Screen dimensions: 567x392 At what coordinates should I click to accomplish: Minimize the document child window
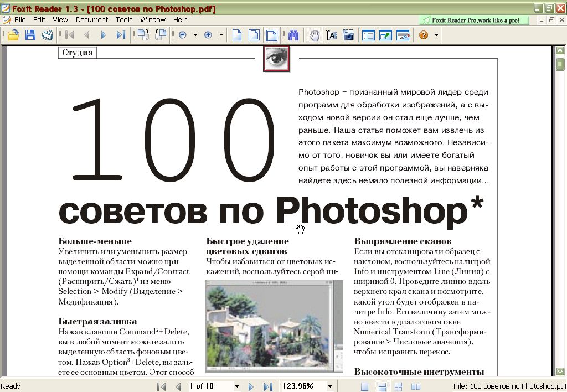coord(541,20)
